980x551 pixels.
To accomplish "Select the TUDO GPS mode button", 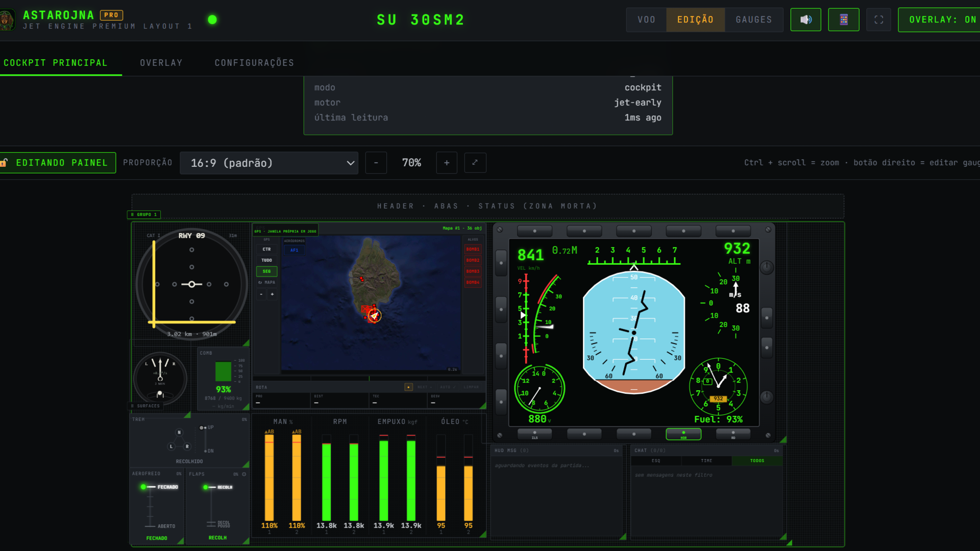I will click(x=266, y=260).
